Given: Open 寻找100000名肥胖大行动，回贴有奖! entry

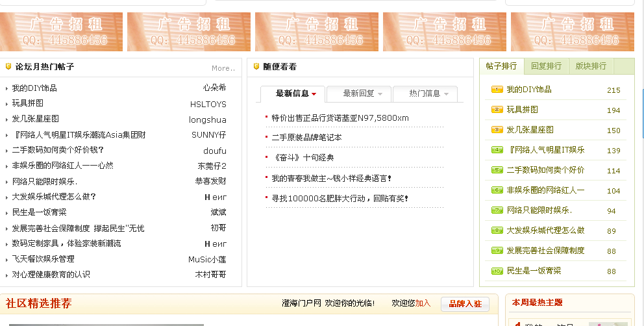Looking at the screenshot, I should pos(340,199).
